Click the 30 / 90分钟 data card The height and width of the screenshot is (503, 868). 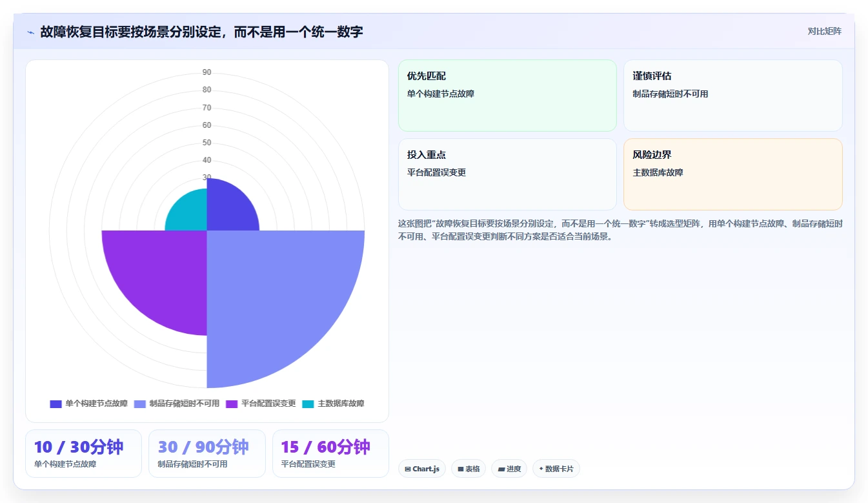(207, 453)
